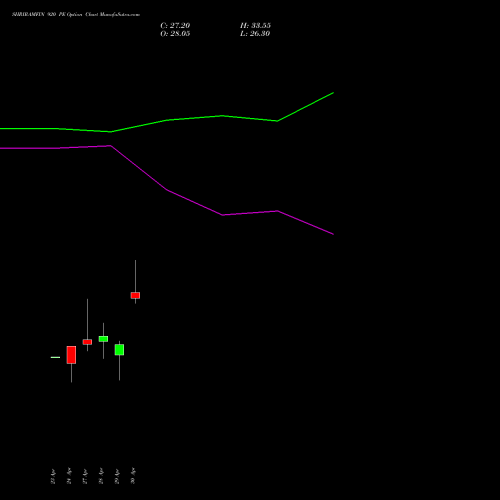500x500 pixels.
Task: Select the 30 Apr red candlestick
Action: coord(135,295)
